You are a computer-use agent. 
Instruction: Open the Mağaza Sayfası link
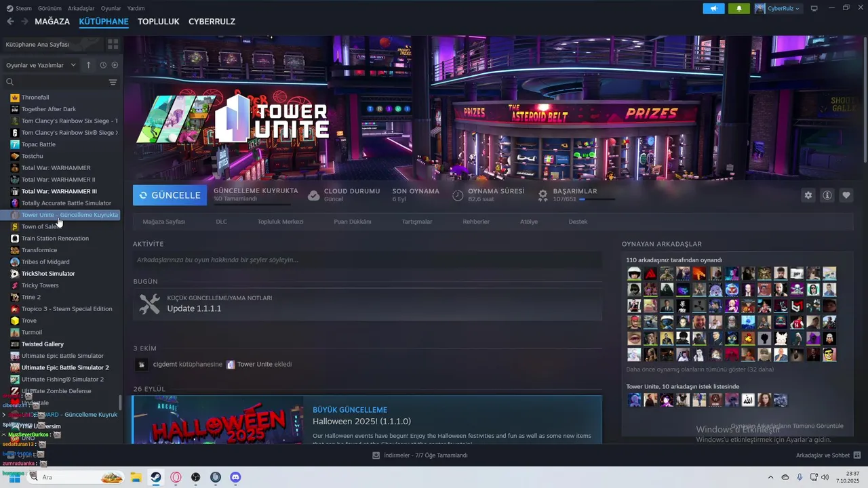[163, 222]
